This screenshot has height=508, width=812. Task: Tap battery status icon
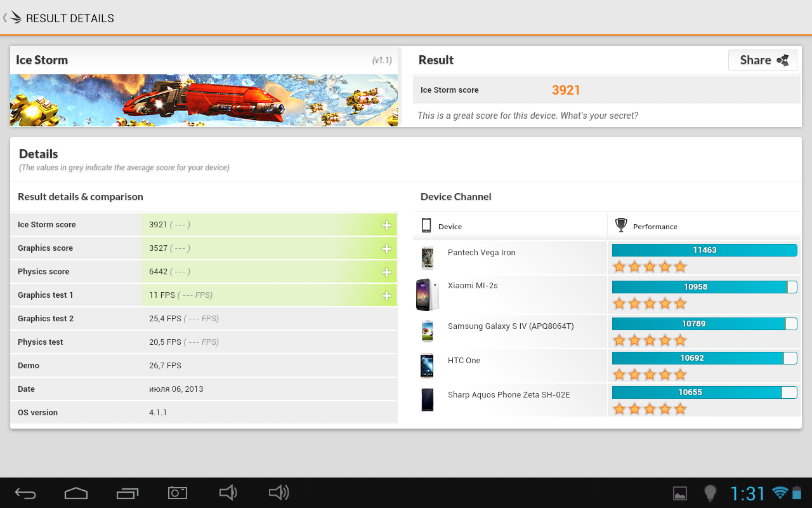[x=797, y=493]
